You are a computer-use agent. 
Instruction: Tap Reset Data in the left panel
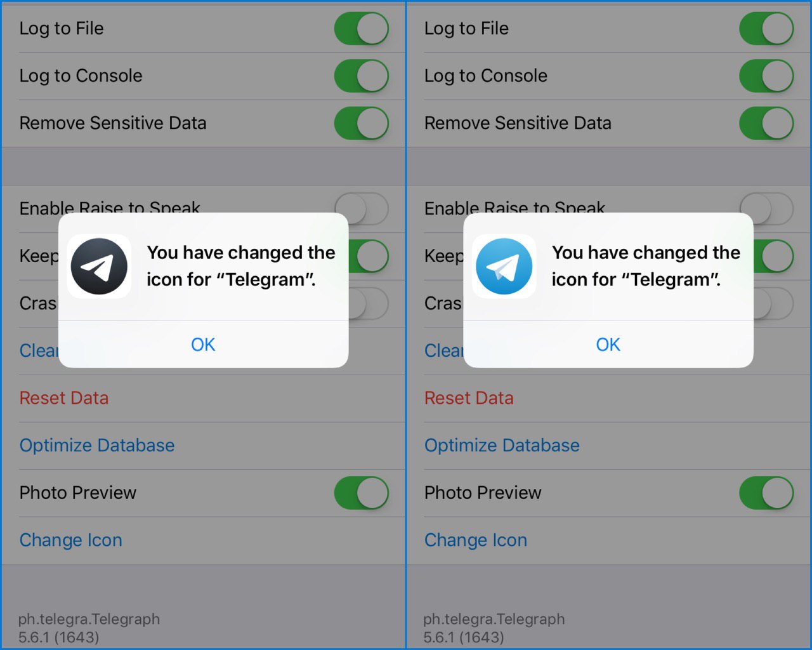(64, 398)
